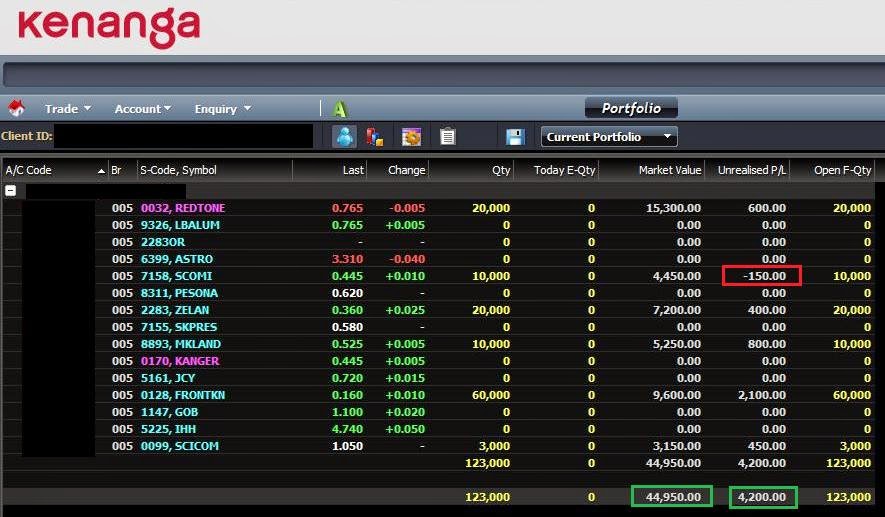Select the 8311, PESONA symbol
This screenshot has height=517, width=885.
(x=179, y=293)
